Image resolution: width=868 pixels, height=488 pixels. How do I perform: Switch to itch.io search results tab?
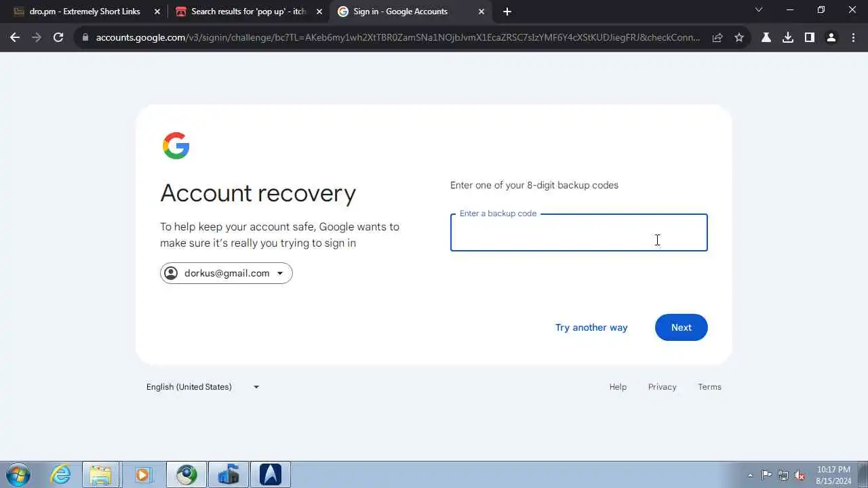tap(248, 12)
